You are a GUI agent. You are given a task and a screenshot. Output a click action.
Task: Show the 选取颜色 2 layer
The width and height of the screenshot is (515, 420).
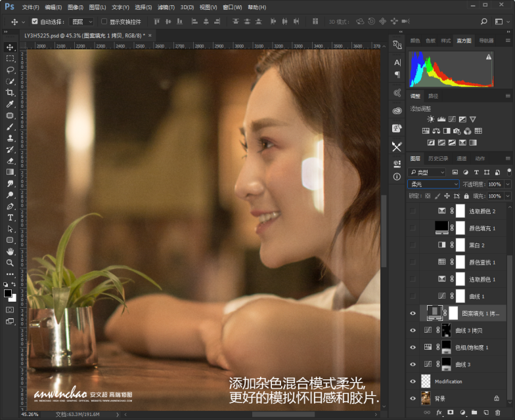coord(413,211)
